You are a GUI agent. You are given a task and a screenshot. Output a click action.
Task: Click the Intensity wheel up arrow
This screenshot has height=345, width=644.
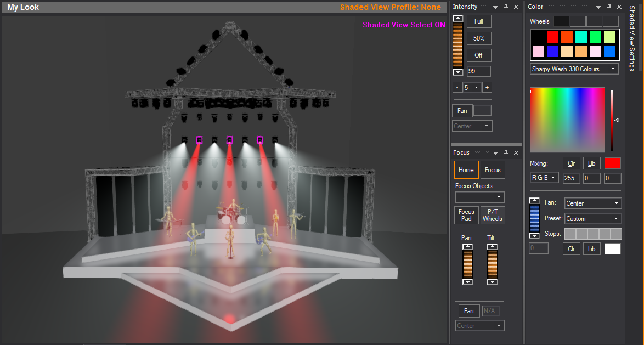[x=457, y=19]
